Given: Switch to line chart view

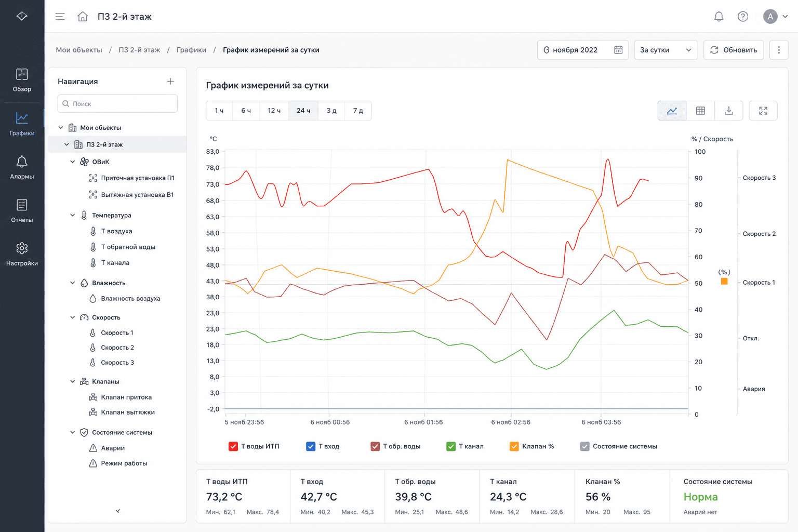Looking at the screenshot, I should tap(672, 111).
